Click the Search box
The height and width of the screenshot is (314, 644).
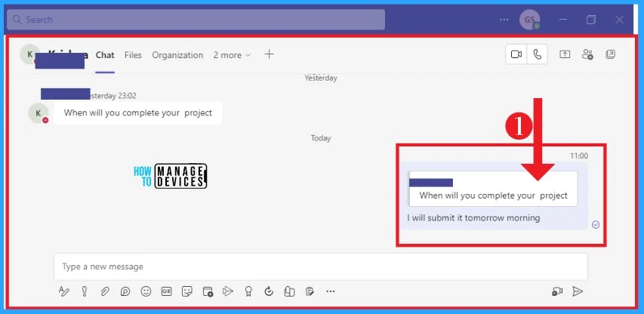click(x=196, y=20)
